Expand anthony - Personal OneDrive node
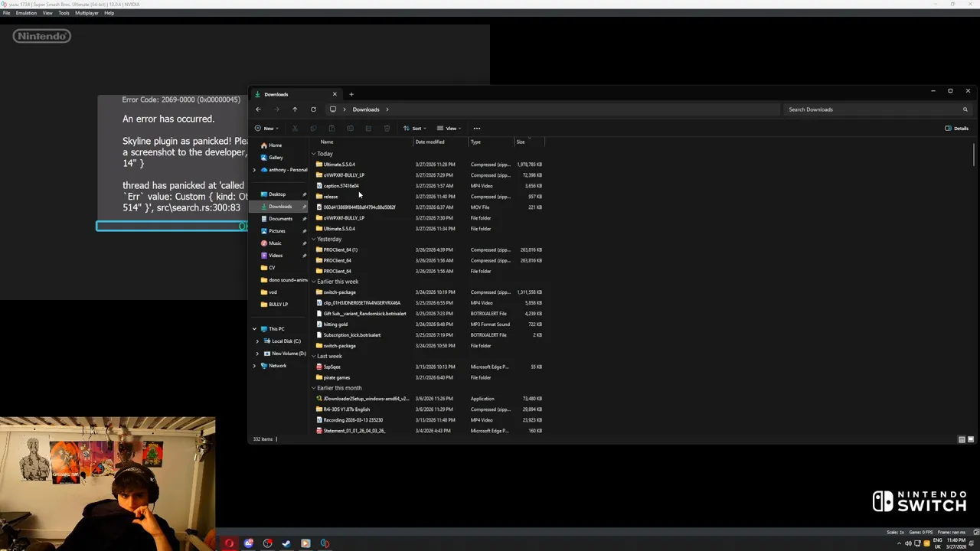This screenshot has height=551, width=980. click(x=255, y=170)
